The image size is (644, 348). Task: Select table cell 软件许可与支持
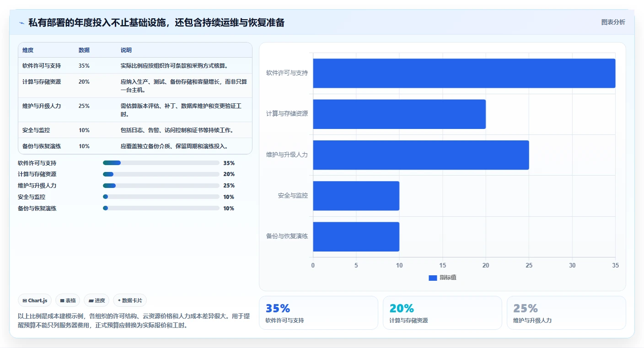point(42,66)
